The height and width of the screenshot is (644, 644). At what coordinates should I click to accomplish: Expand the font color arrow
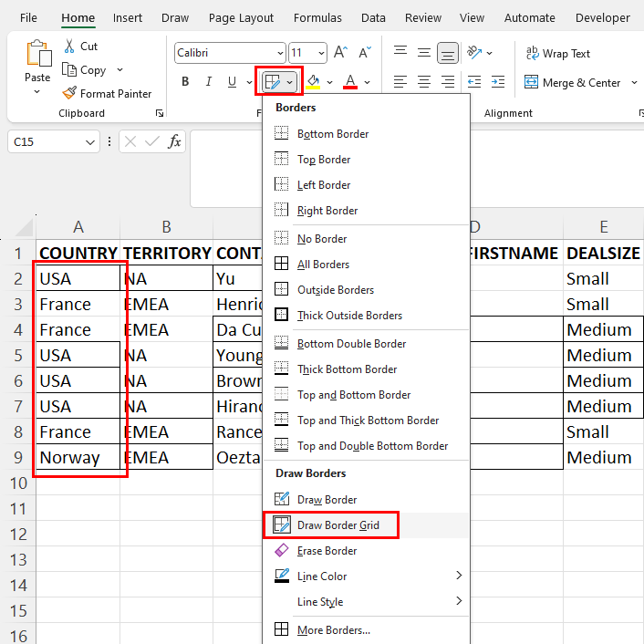point(368,82)
